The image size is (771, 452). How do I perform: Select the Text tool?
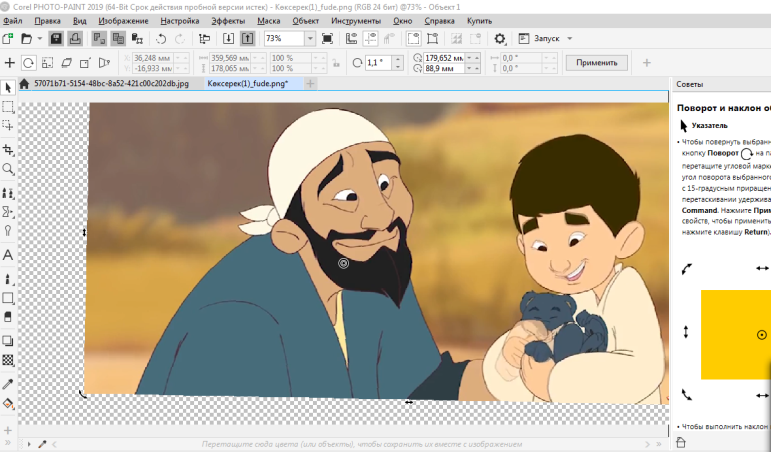tap(8, 256)
